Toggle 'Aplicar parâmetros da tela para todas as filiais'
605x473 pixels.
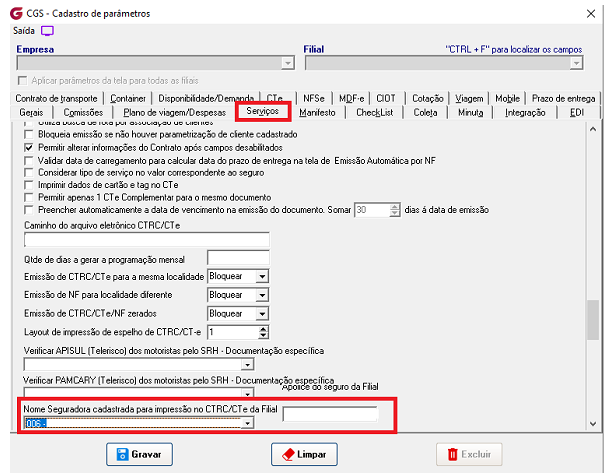click(x=23, y=81)
